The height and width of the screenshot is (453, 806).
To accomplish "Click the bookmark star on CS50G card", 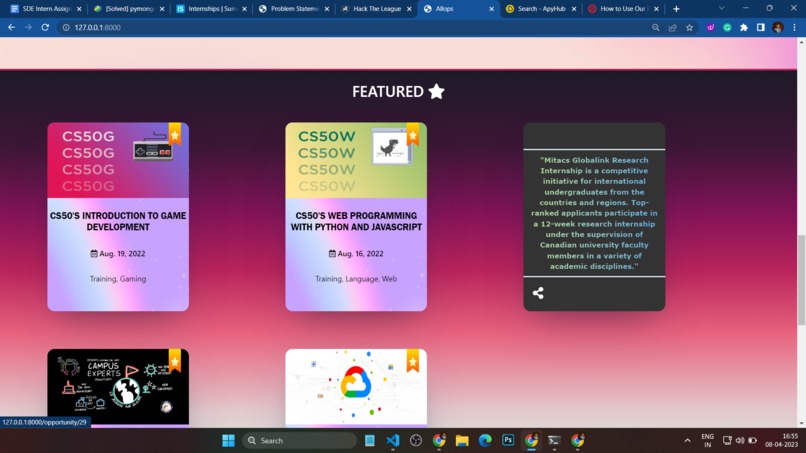I will (x=175, y=135).
